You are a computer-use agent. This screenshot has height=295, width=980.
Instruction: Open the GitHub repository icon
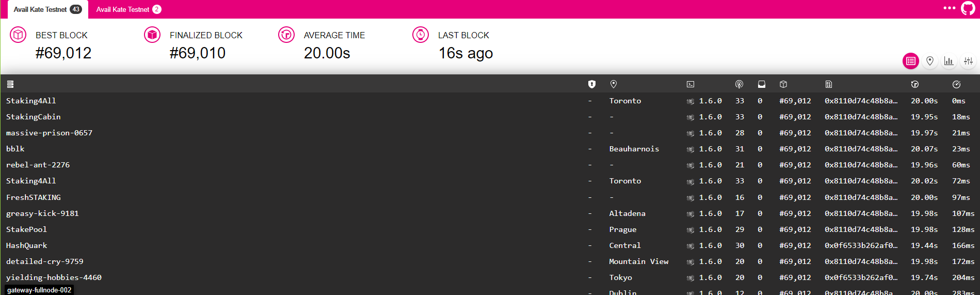(x=968, y=8)
